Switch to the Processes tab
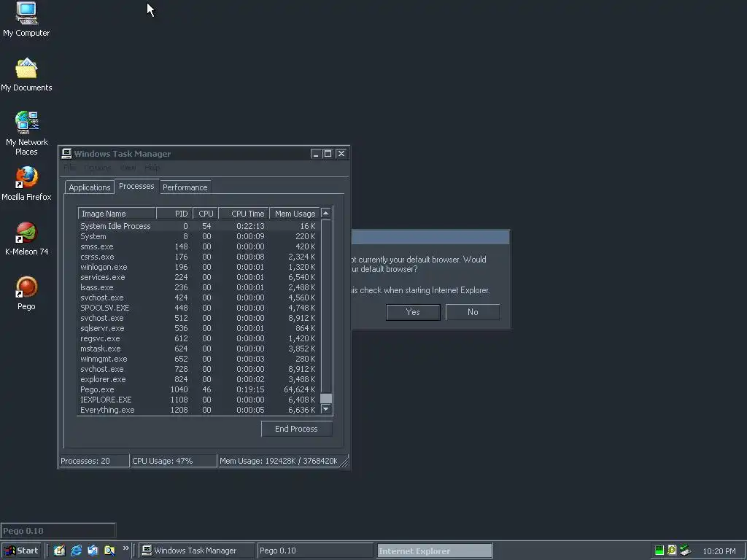Screen dimensions: 747x560 136,186
